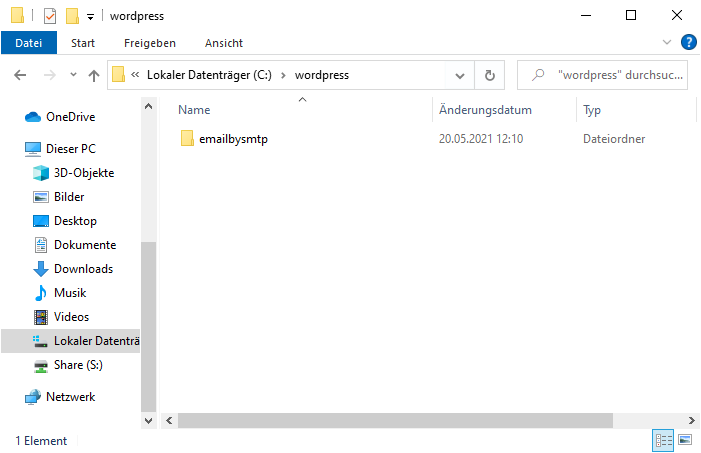Image resolution: width=701 pixels, height=453 pixels.
Task: Click the 1 Element status text
Action: [41, 441]
